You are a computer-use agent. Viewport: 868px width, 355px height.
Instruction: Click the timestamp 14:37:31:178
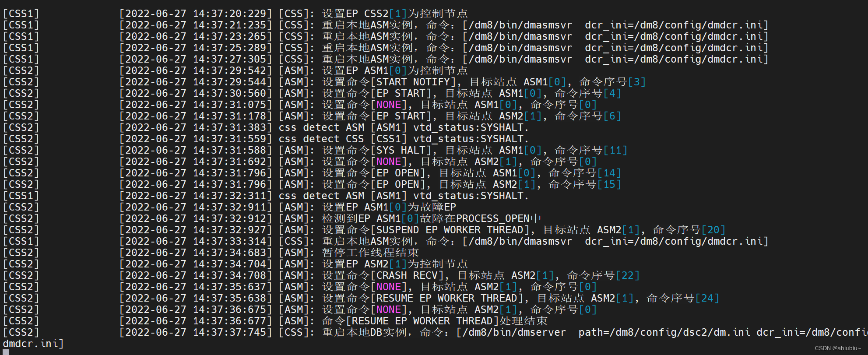pos(230,116)
